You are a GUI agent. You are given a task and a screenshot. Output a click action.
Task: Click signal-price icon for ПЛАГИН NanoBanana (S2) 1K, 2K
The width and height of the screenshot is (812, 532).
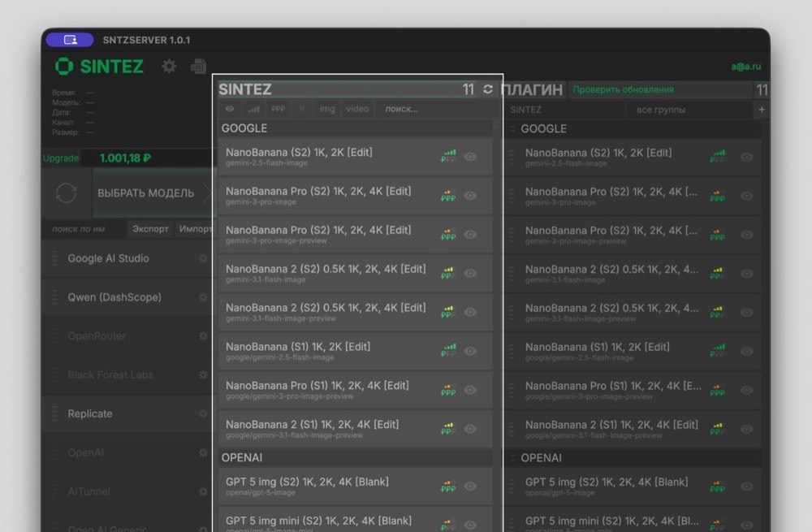pyautogui.click(x=717, y=157)
